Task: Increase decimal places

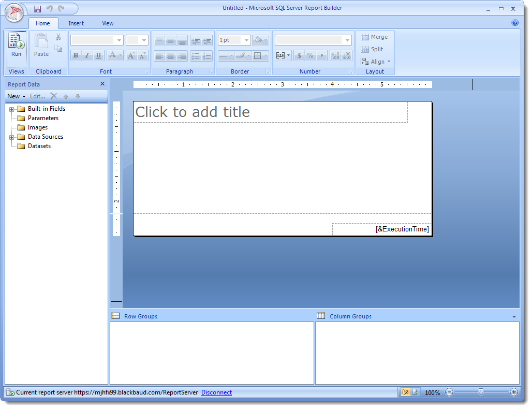Action: [x=335, y=55]
